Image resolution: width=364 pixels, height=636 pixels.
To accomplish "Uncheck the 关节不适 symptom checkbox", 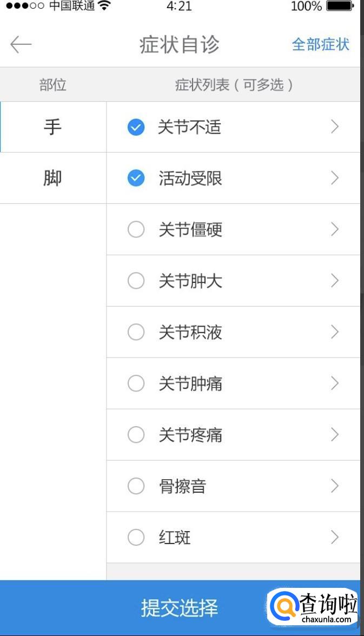I will [136, 127].
